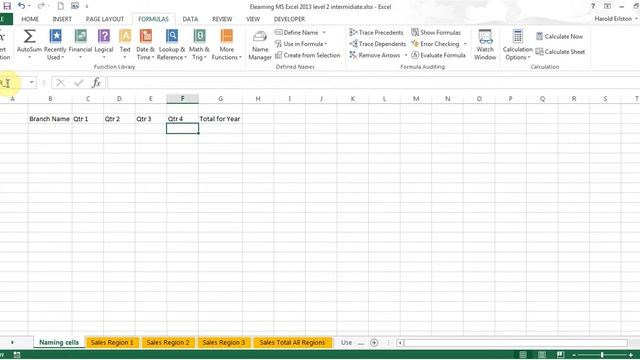Redo the last action
The height and width of the screenshot is (360, 640).
click(x=41, y=6)
